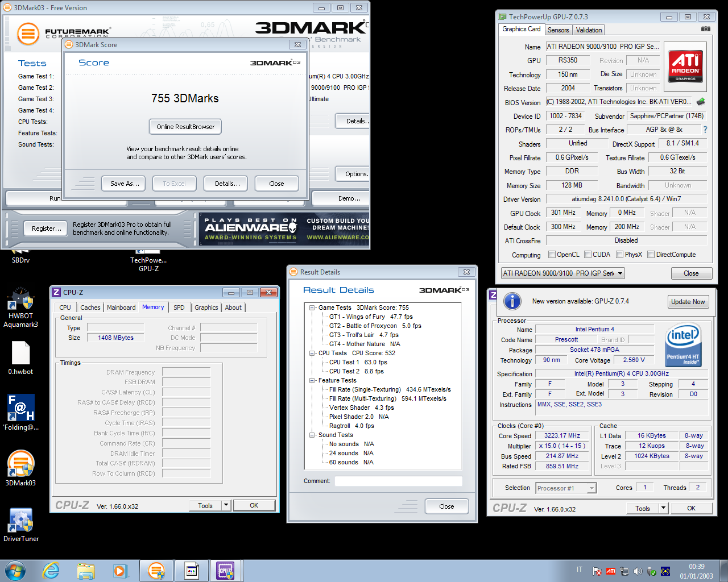The image size is (728, 582).
Task: Click the ATI Radeon logo in GPU-Z
Action: [685, 66]
